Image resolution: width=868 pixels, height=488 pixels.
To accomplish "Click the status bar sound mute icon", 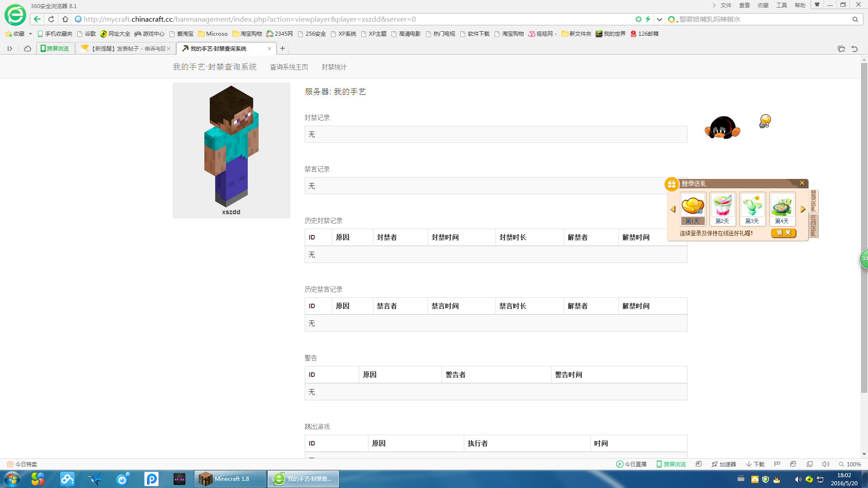I will coord(826,464).
